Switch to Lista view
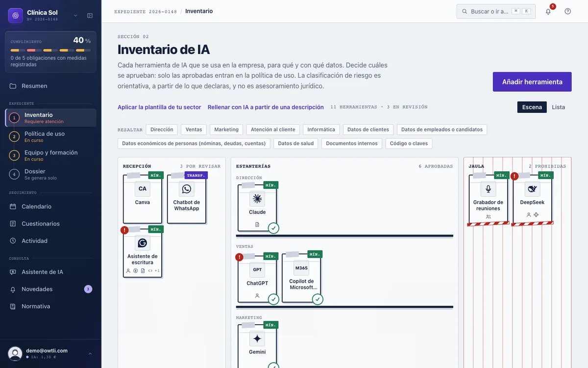This screenshot has width=588, height=368. [559, 107]
